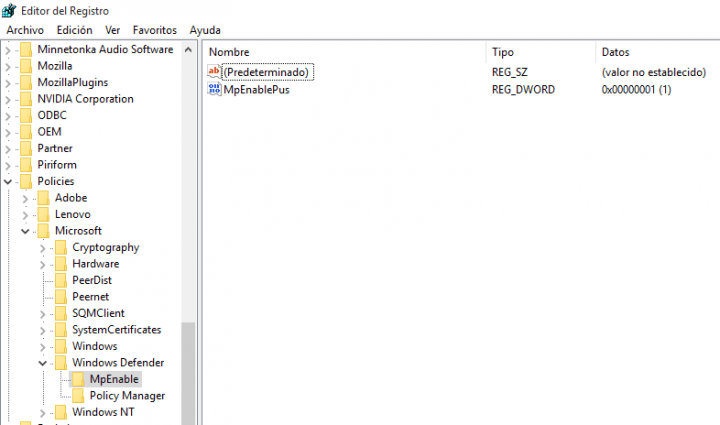This screenshot has width=720, height=425.
Task: Click the Policy Manager folder icon
Action: (79, 396)
